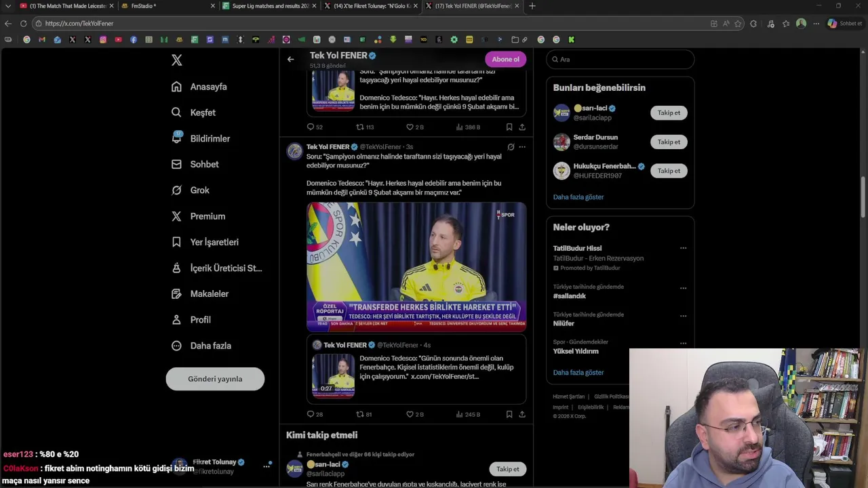Viewport: 868px width, 488px height.
Task: Open Hizmet Şartları footer link
Action: (x=568, y=396)
